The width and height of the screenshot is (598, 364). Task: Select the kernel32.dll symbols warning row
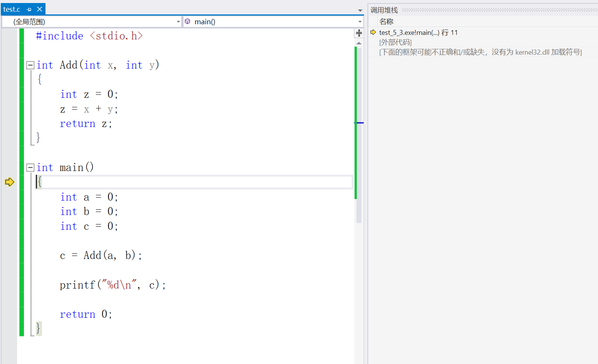click(480, 52)
